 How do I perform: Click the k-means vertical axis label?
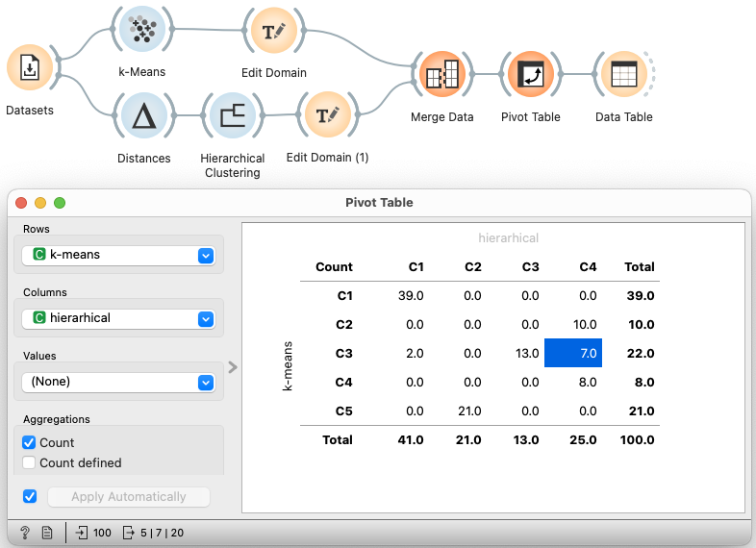click(288, 366)
